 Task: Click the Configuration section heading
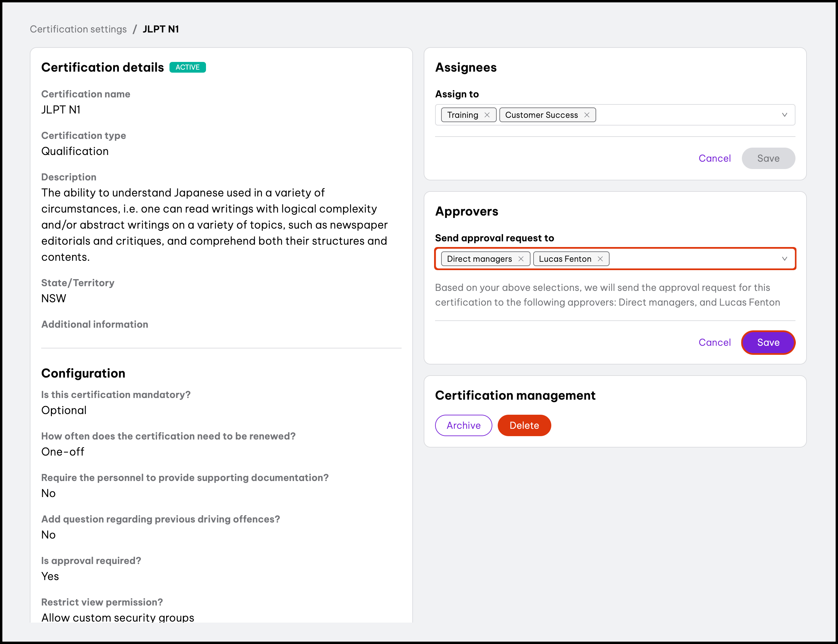(83, 373)
